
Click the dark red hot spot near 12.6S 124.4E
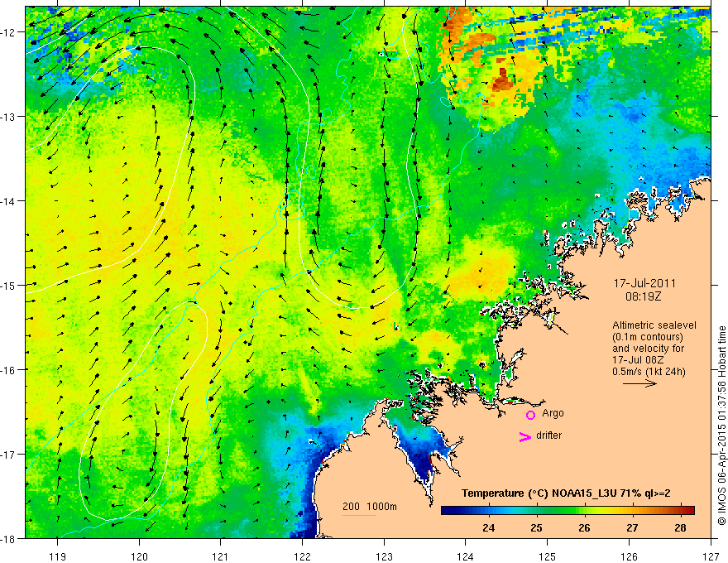coord(502,81)
